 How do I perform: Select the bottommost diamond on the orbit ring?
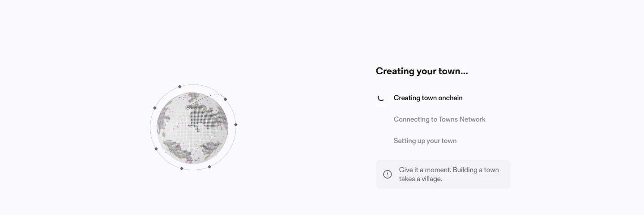coord(182,169)
